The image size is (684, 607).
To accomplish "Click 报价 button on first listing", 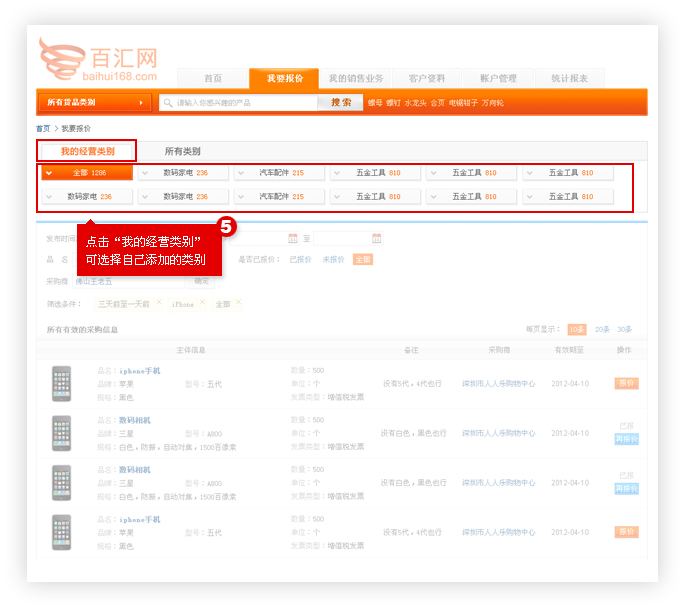I will (626, 383).
